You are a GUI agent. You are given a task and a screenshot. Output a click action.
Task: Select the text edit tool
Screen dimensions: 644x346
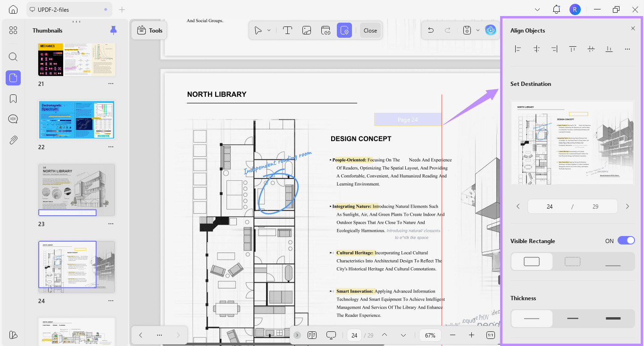[x=287, y=30]
